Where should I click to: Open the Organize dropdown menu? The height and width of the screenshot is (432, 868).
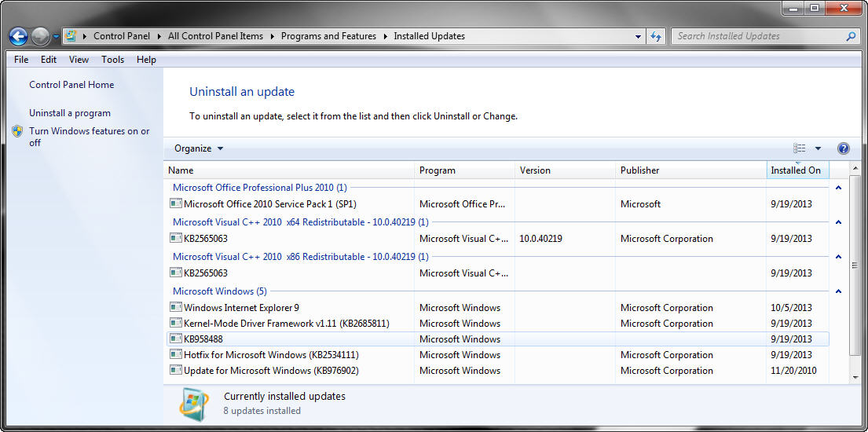(x=199, y=148)
